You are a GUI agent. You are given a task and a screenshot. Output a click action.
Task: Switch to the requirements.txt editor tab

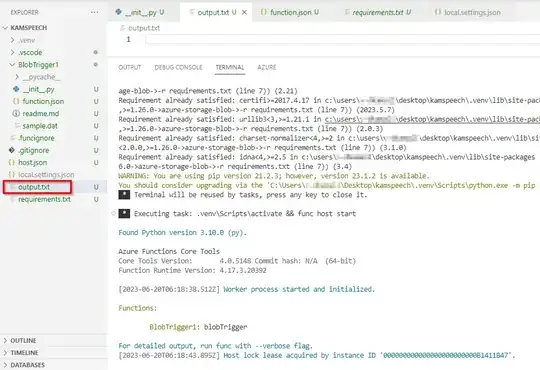click(378, 12)
